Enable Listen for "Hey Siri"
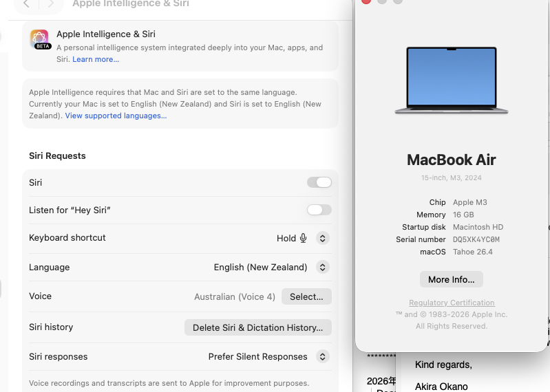550x392 pixels. (319, 210)
